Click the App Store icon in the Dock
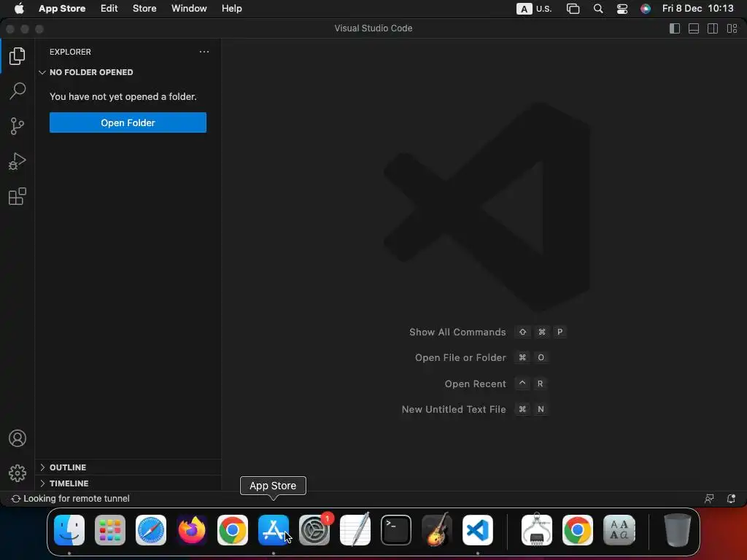 pos(274,530)
